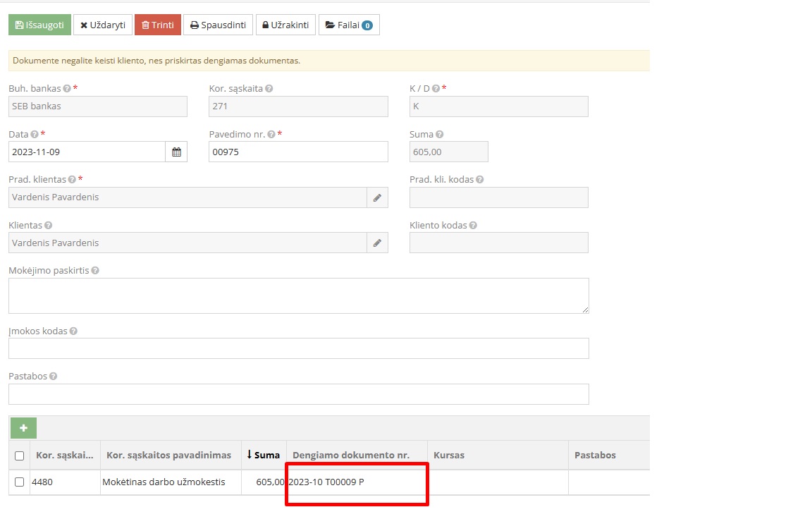Lock the document with Užrakinti
This screenshot has width=812, height=531.
[x=285, y=24]
